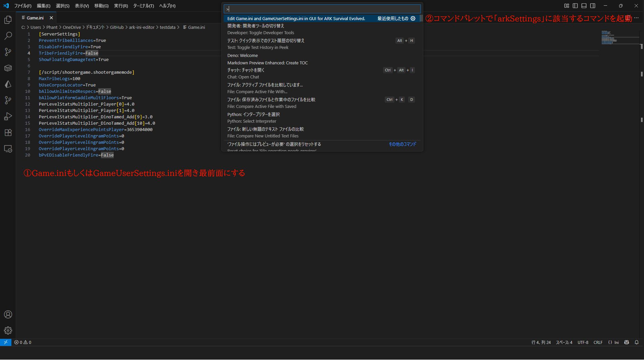Open the Extensions view icon

coord(8,132)
